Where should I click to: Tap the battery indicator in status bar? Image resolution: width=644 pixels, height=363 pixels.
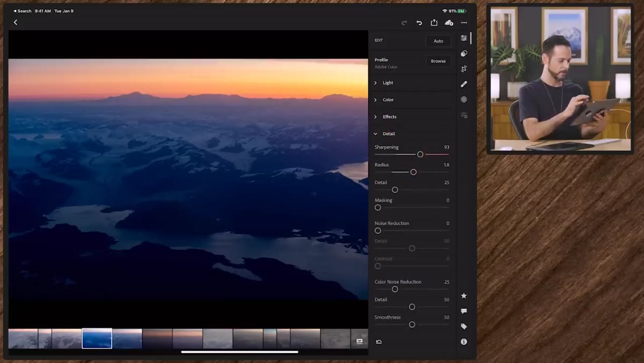[461, 11]
